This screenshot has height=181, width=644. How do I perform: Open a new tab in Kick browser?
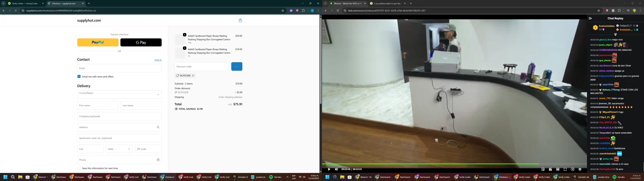(x=411, y=3)
